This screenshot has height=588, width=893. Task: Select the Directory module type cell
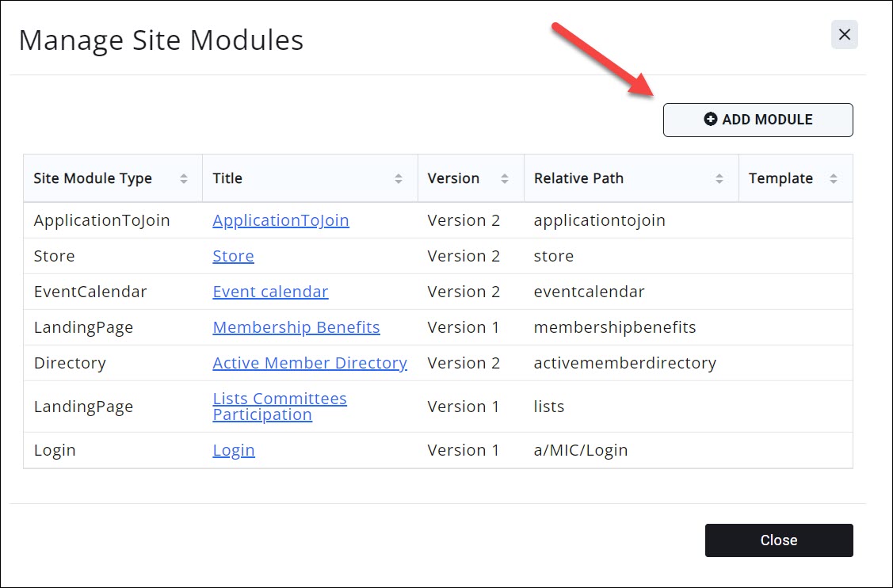70,363
